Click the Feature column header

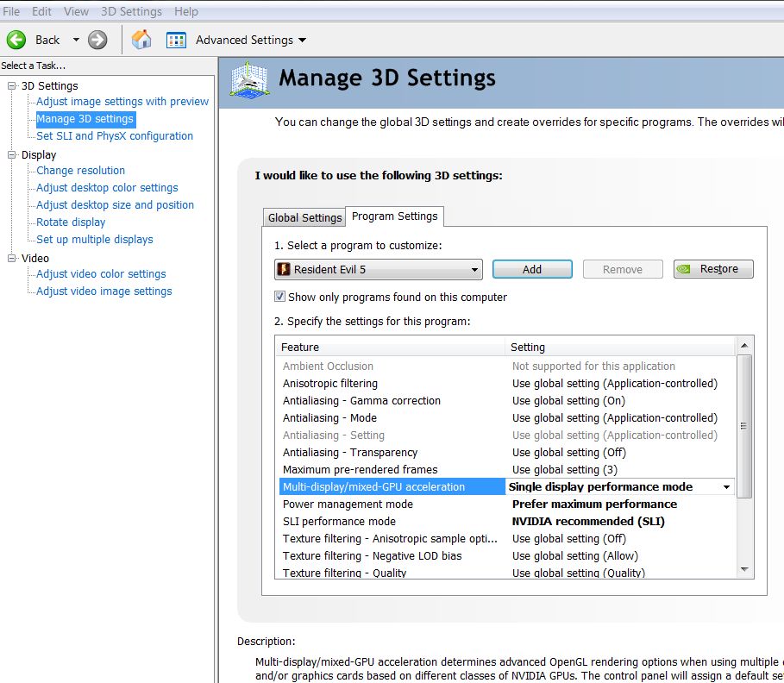tap(390, 347)
